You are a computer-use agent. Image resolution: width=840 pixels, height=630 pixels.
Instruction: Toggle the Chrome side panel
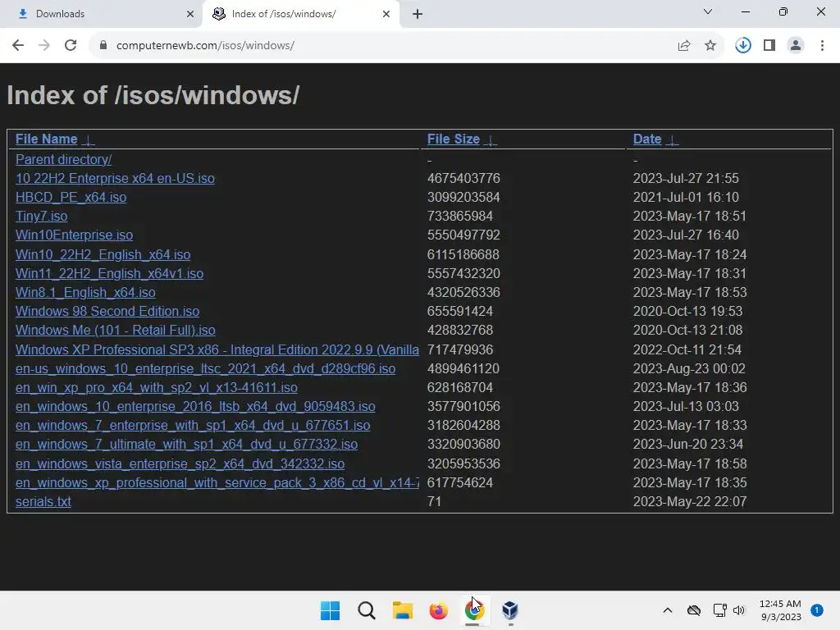pyautogui.click(x=769, y=46)
